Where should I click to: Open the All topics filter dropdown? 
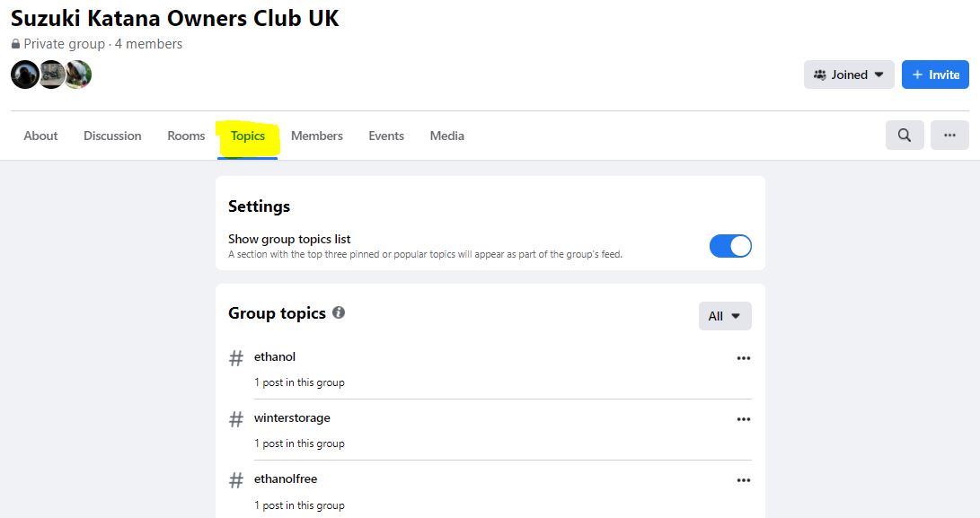(x=724, y=316)
